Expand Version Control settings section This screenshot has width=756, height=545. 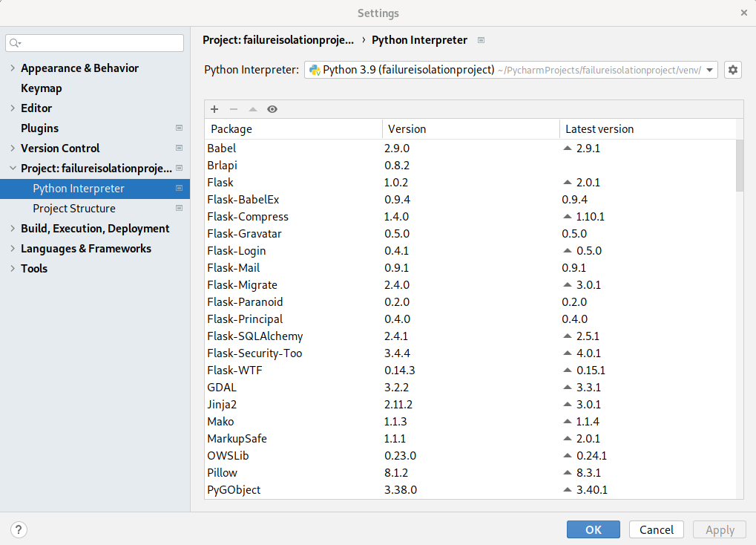13,149
